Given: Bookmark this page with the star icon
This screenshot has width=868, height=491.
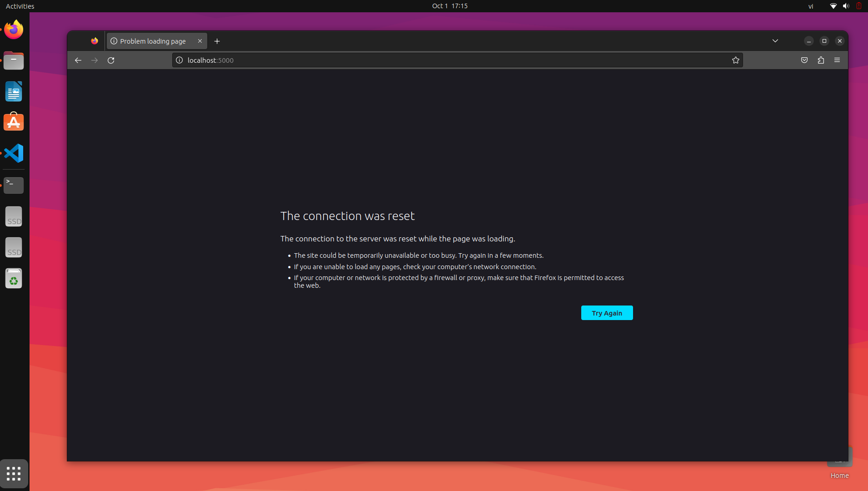Looking at the screenshot, I should (735, 60).
